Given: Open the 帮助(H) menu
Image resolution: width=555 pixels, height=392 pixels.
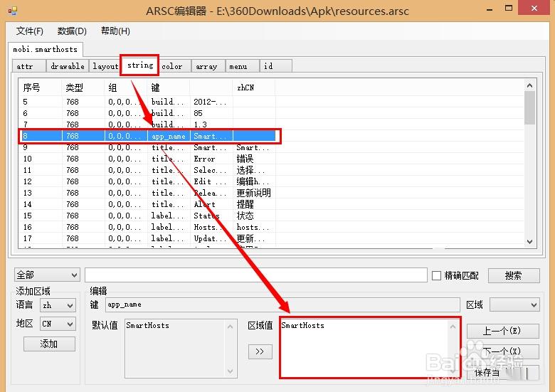Looking at the screenshot, I should [115, 31].
